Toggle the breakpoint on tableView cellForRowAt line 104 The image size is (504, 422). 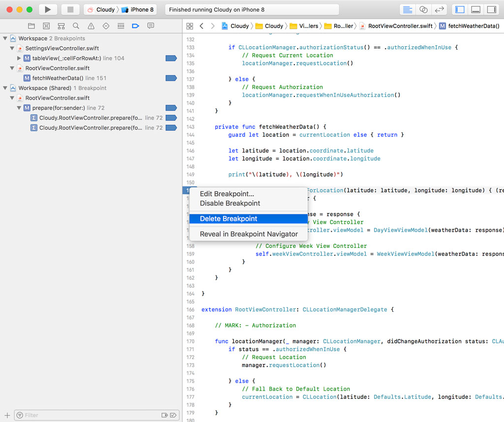[171, 58]
